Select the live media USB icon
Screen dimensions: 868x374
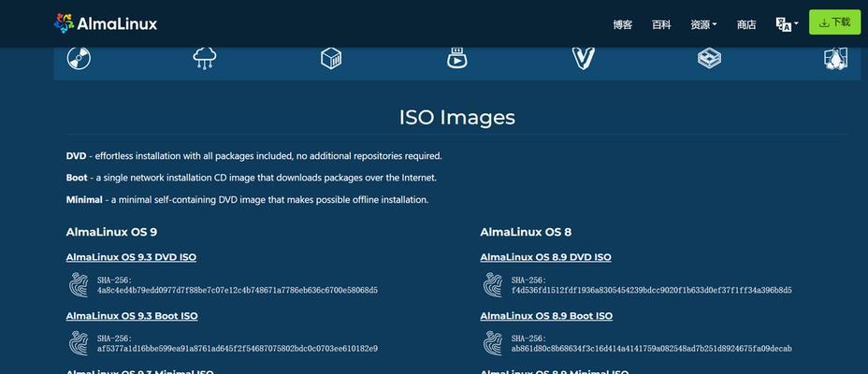pos(457,58)
